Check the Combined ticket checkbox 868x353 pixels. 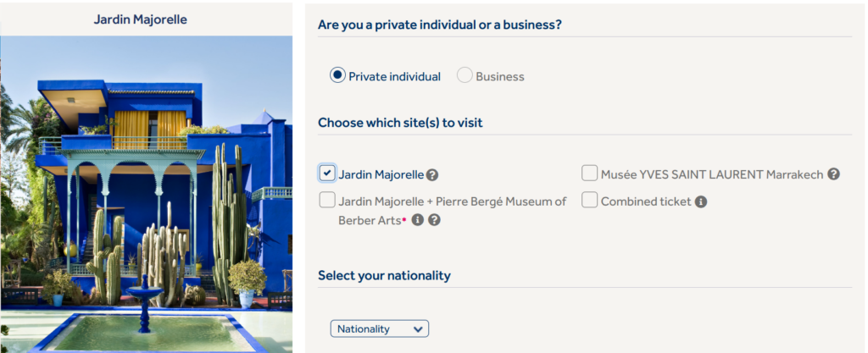[x=589, y=201]
